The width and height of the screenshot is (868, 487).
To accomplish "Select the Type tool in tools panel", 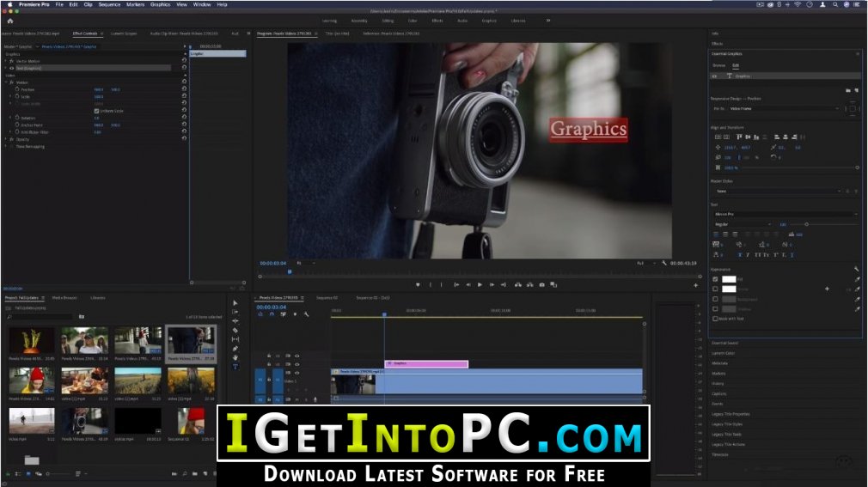I will pyautogui.click(x=235, y=367).
